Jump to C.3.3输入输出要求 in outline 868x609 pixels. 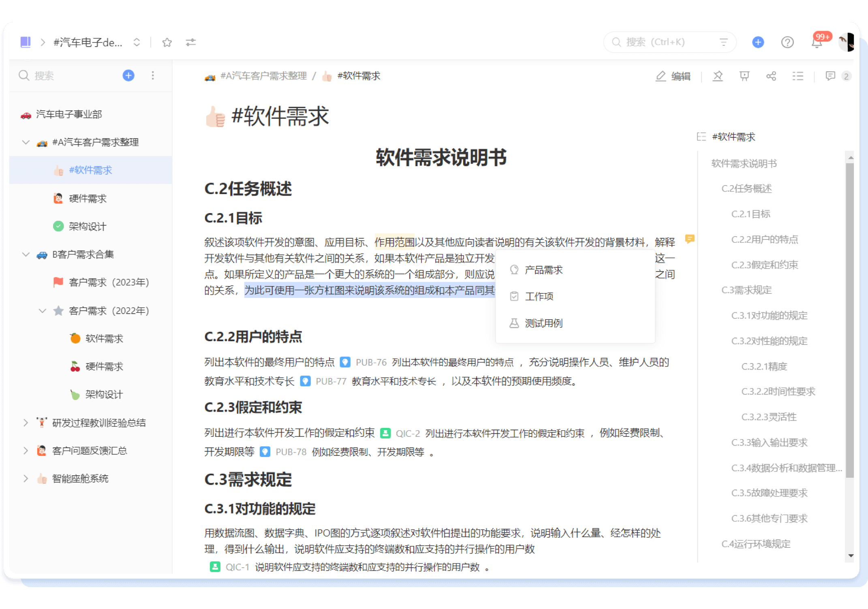[769, 443]
